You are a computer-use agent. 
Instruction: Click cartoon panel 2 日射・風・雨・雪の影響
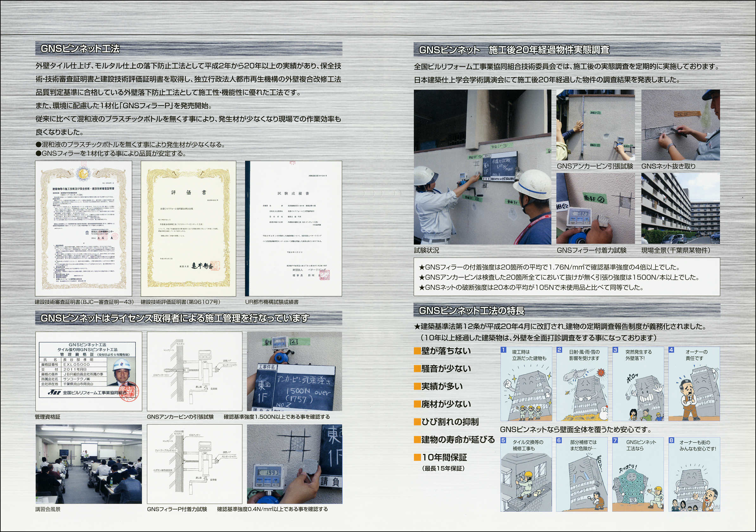(x=582, y=383)
